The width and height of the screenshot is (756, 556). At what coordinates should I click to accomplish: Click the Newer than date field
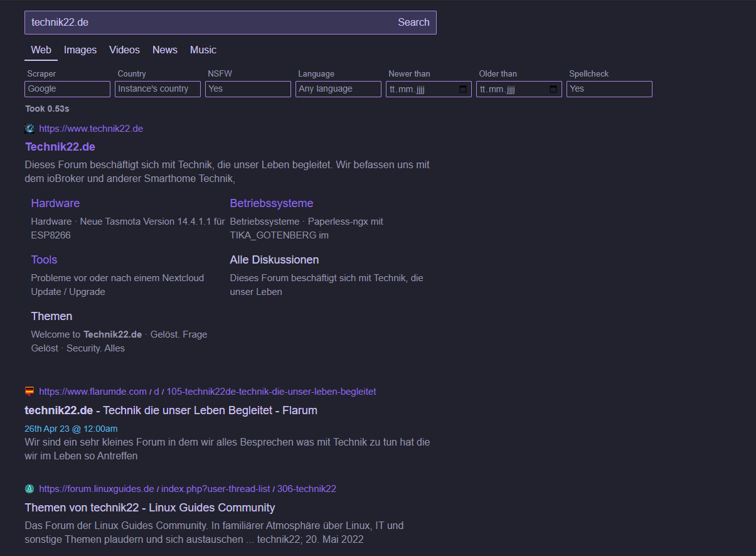(x=429, y=89)
